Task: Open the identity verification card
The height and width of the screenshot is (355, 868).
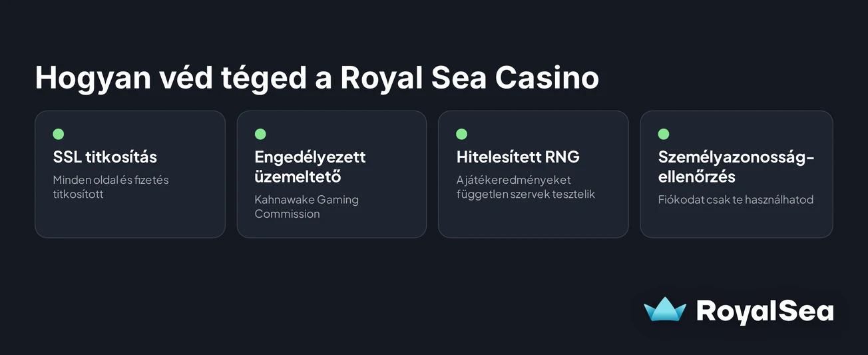Action: tap(736, 175)
